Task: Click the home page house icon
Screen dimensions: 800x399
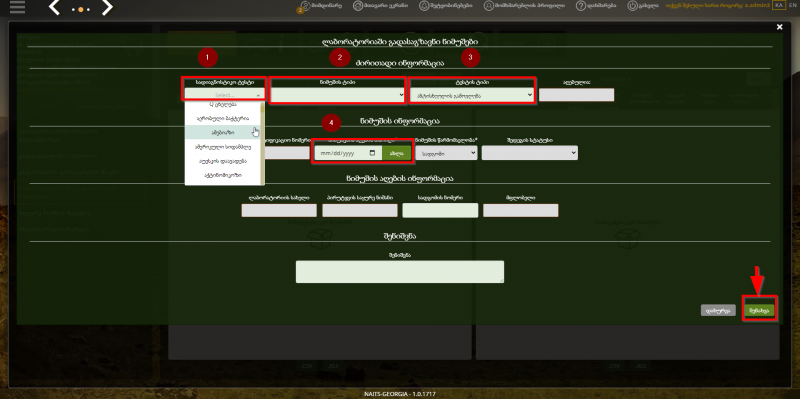Action: (x=358, y=6)
